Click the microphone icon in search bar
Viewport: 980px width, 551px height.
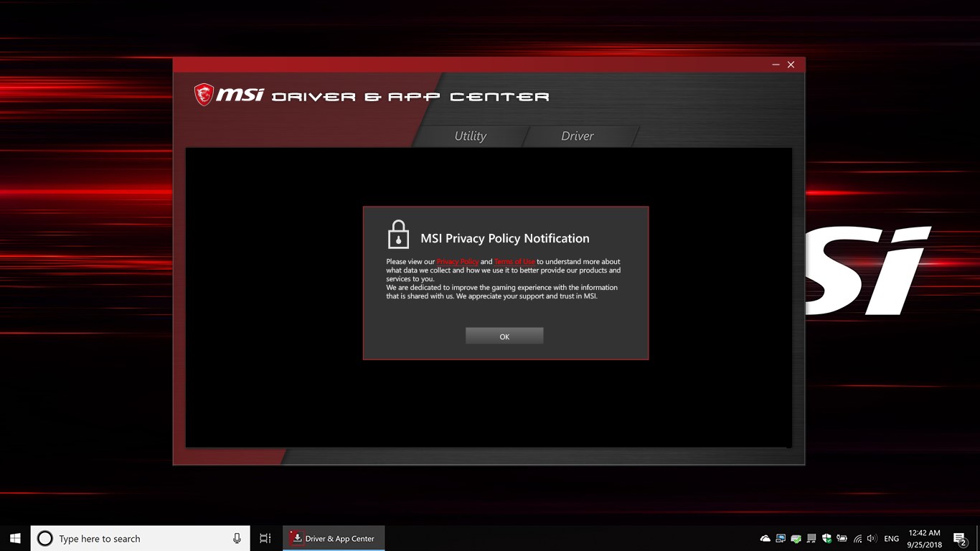[x=237, y=538]
